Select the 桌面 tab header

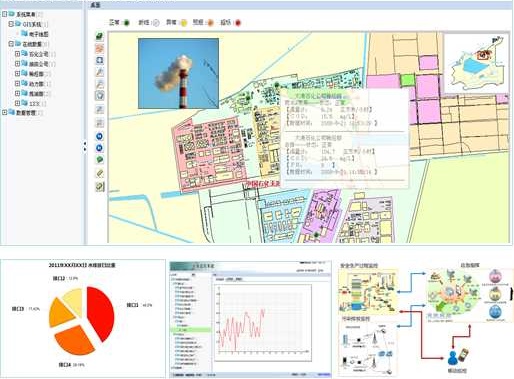pos(95,5)
